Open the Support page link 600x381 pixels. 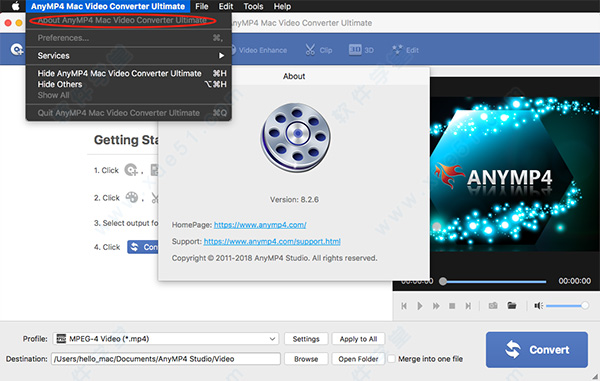[x=272, y=241]
